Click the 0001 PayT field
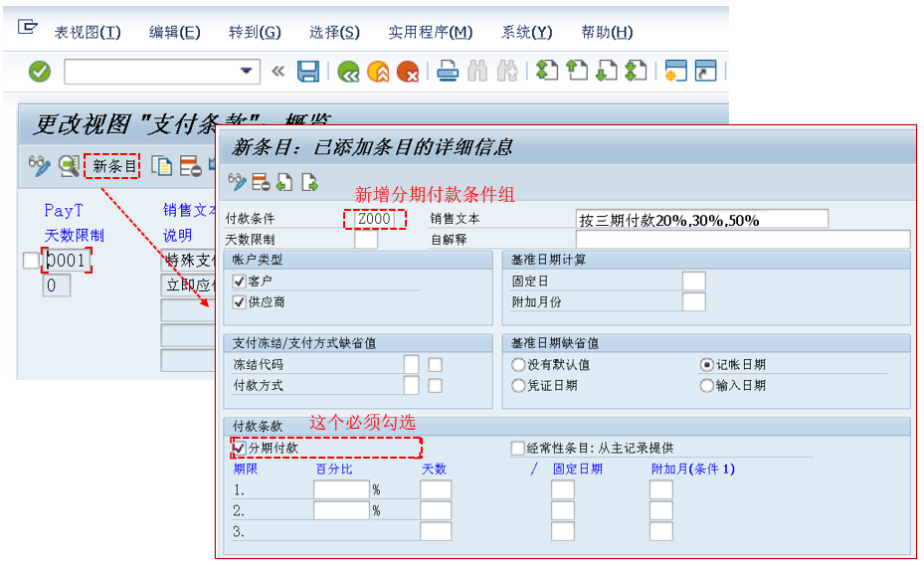The image size is (924, 566). 67,261
